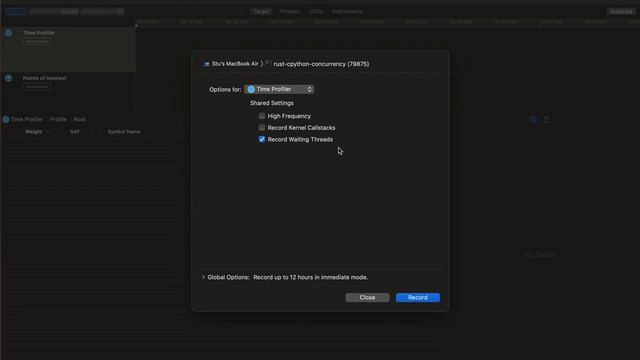Click Stu's MacBook Air in dialog path
The width and height of the screenshot is (640, 360).
pos(235,64)
